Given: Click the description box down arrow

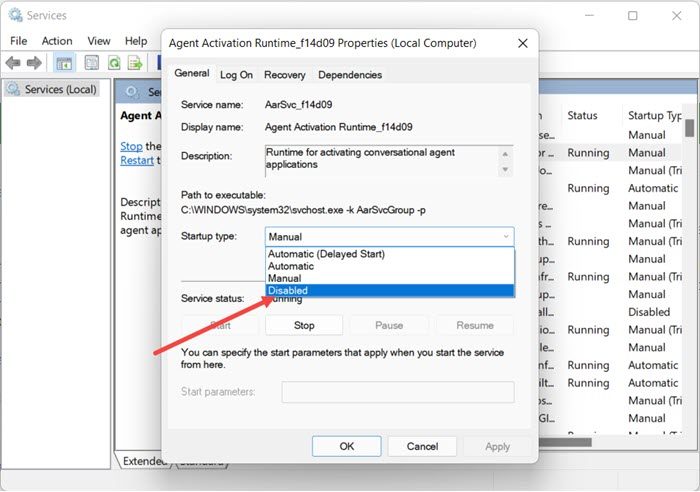Looking at the screenshot, I should pyautogui.click(x=505, y=169).
